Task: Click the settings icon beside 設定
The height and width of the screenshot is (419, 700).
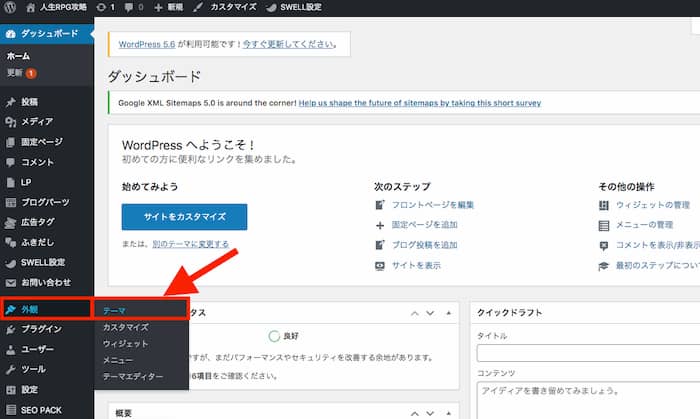Action: coord(11,390)
